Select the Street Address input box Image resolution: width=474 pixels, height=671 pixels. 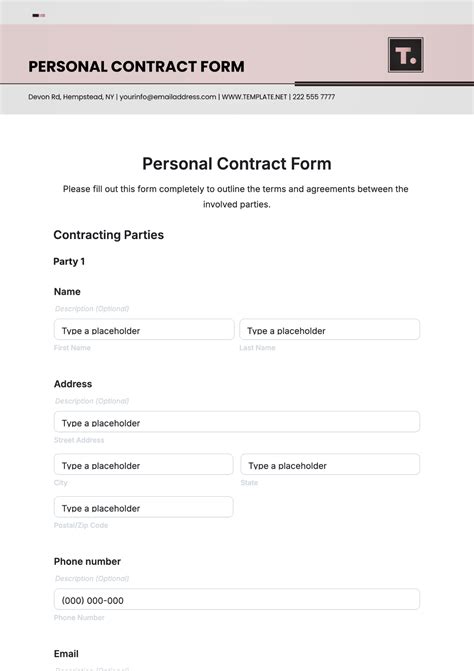[237, 422]
